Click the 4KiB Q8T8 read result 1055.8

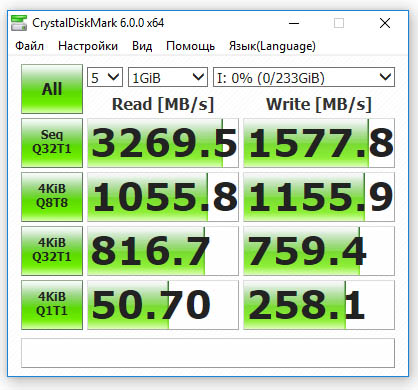(x=163, y=197)
